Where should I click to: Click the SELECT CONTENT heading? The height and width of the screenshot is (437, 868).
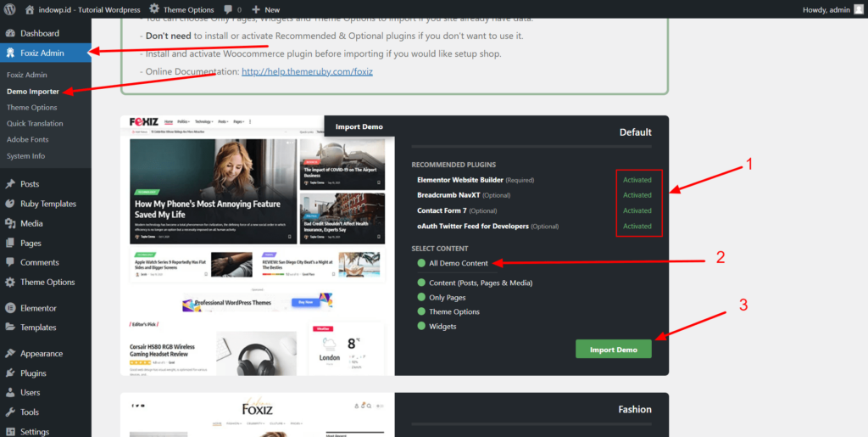[x=440, y=249]
